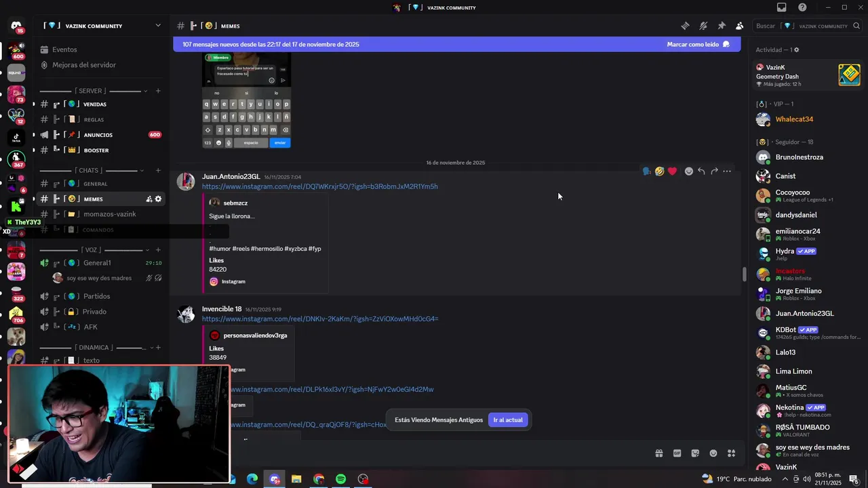This screenshot has width=868, height=488.
Task: Open the emoji picker in message bar
Action: pyautogui.click(x=713, y=453)
